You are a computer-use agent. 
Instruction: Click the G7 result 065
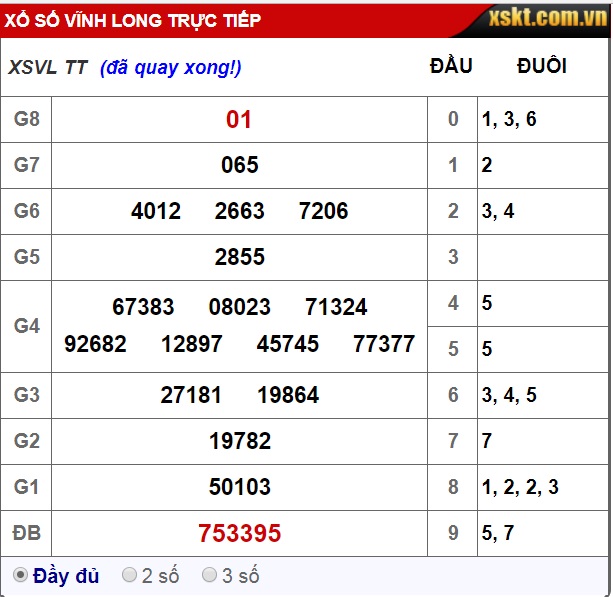tap(239, 165)
